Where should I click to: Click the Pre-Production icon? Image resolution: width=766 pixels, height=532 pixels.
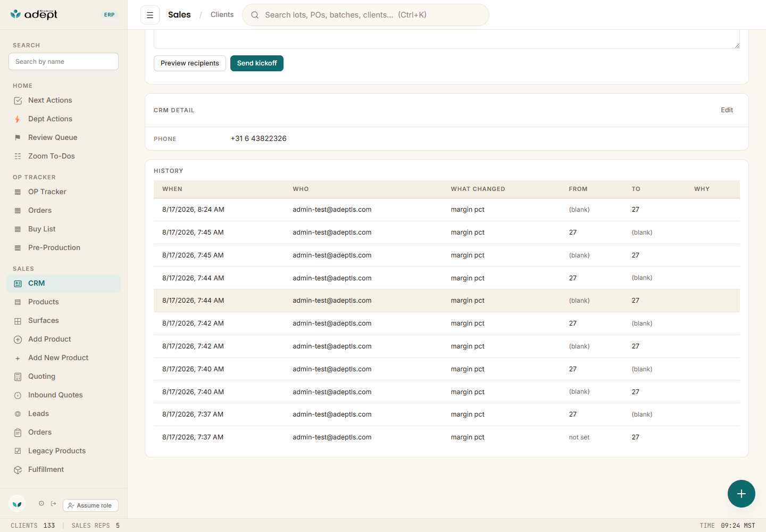point(18,248)
